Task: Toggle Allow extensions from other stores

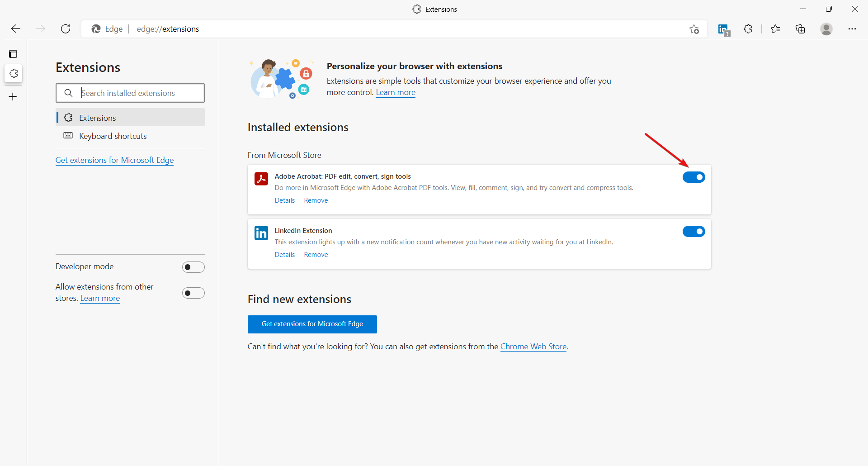Action: coord(193,293)
